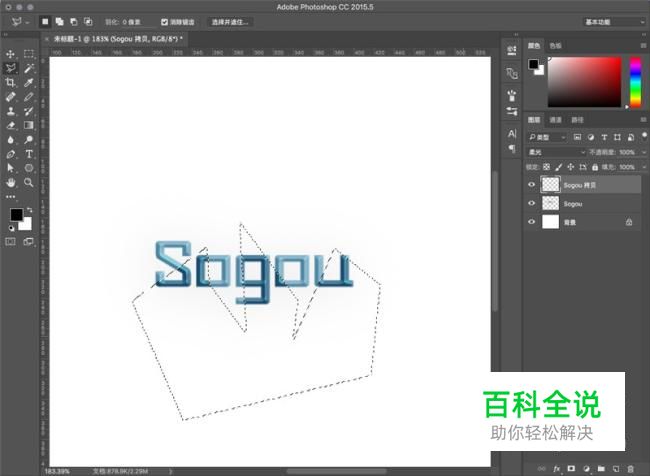Image resolution: width=650 pixels, height=476 pixels.
Task: Open the Layers panel options menu
Action: pos(643,120)
